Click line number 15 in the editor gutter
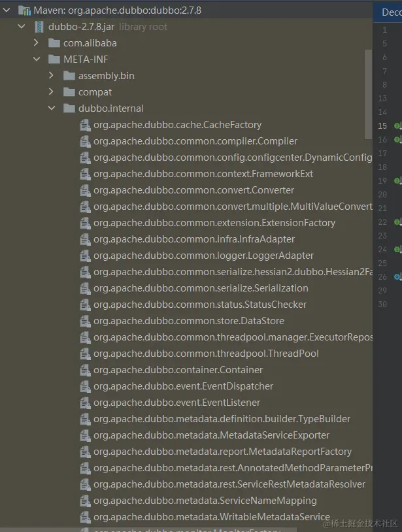The image size is (402, 532). 382,126
